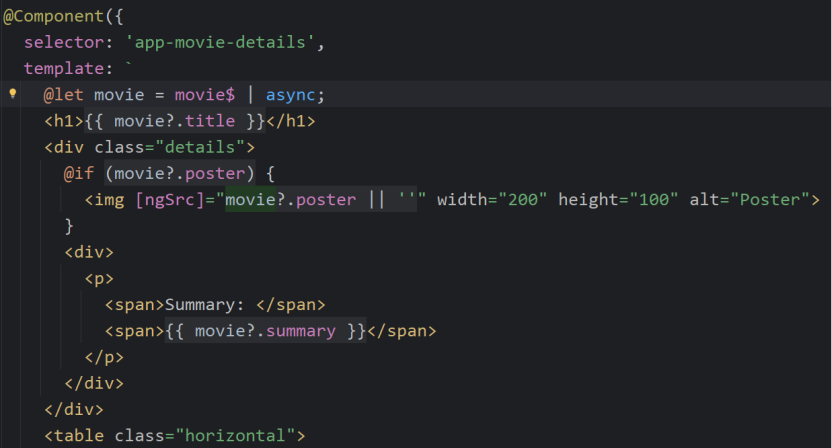Click the opening table tag name
The image size is (832, 448).
(79, 435)
